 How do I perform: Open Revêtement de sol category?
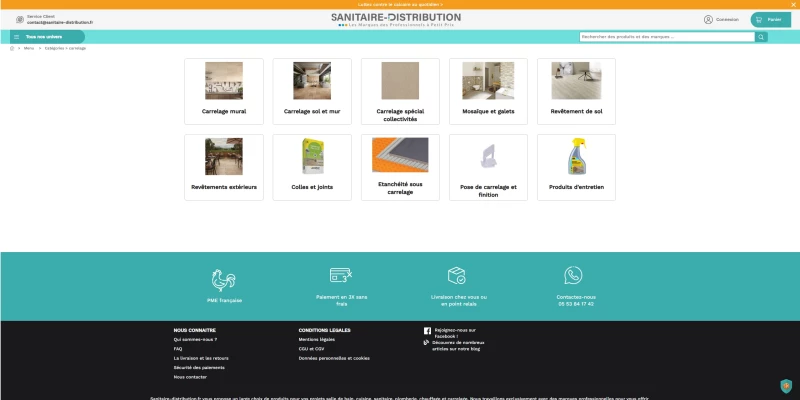(x=577, y=91)
